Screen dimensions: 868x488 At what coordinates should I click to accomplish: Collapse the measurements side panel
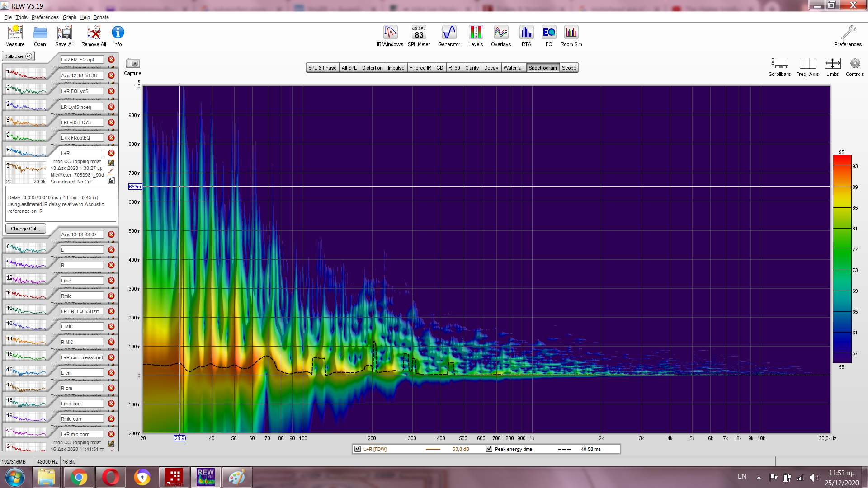tap(18, 56)
